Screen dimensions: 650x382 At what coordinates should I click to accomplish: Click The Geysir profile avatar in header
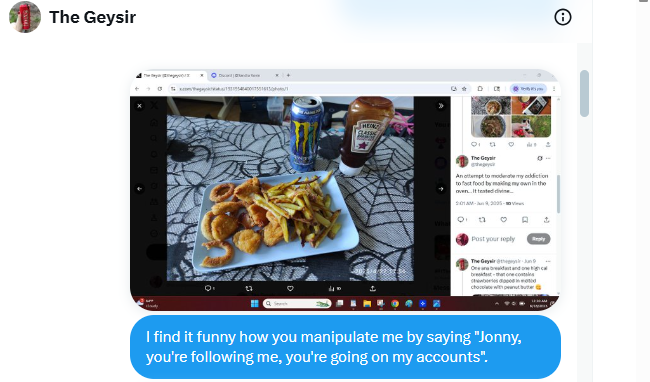(x=25, y=17)
